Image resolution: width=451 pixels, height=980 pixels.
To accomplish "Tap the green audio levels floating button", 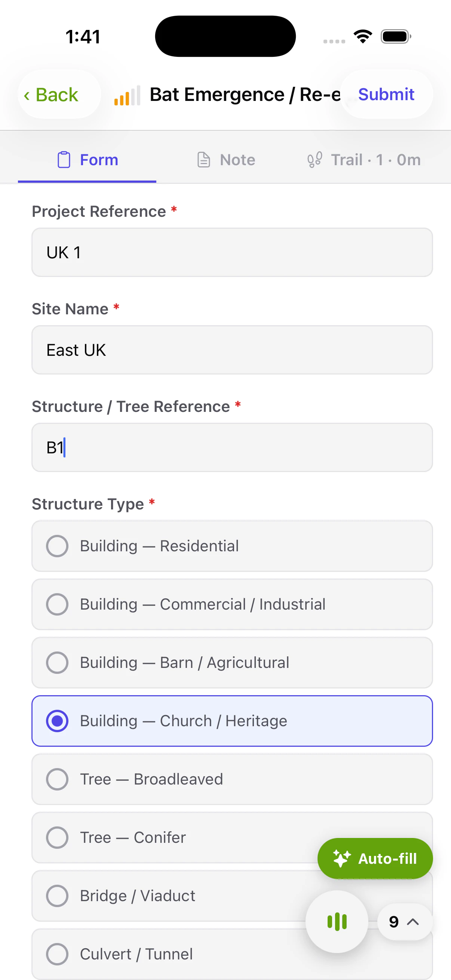I will pyautogui.click(x=337, y=921).
